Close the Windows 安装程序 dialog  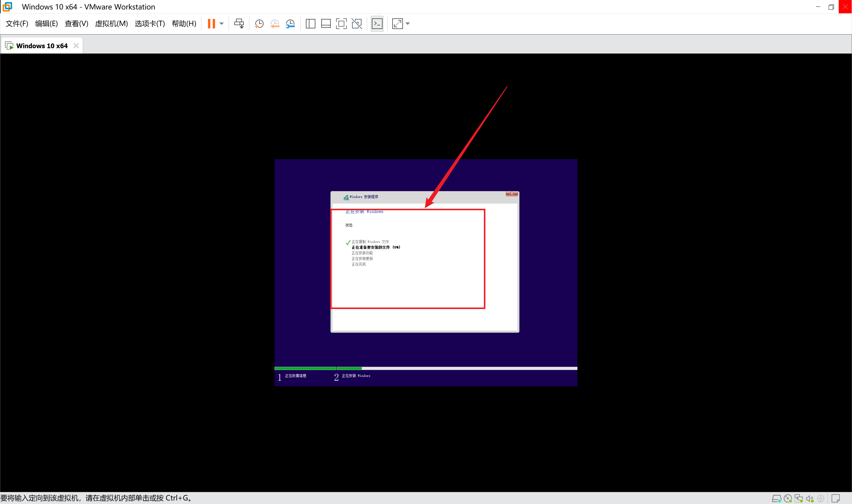pos(512,194)
